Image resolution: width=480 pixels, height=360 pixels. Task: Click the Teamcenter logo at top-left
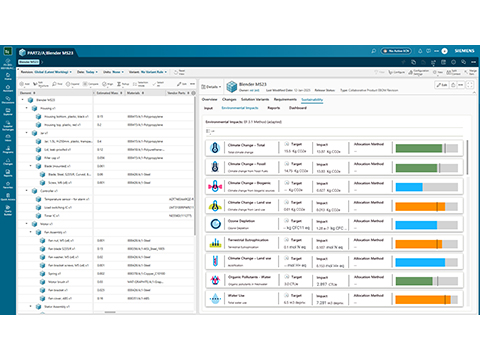click(x=8, y=51)
